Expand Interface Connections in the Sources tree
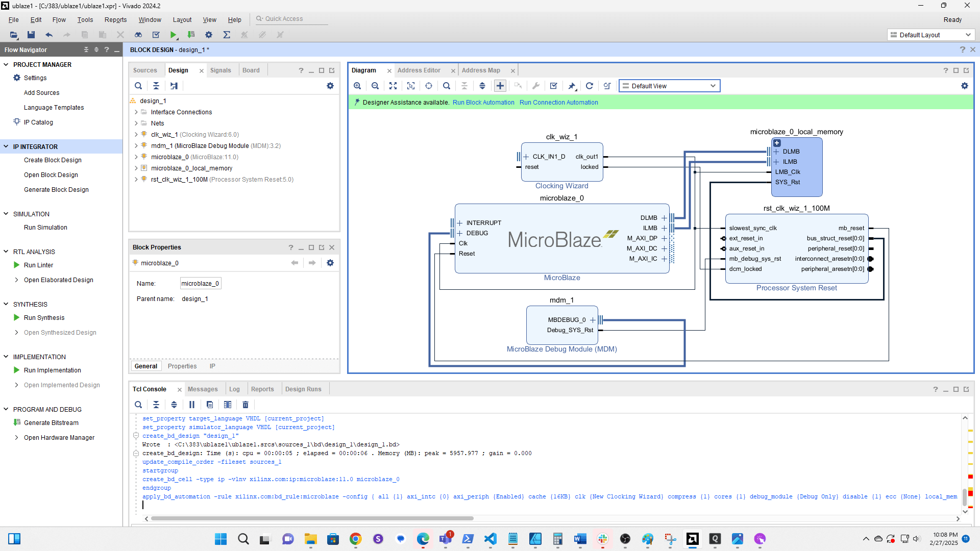This screenshot has width=980, height=551. [x=136, y=112]
